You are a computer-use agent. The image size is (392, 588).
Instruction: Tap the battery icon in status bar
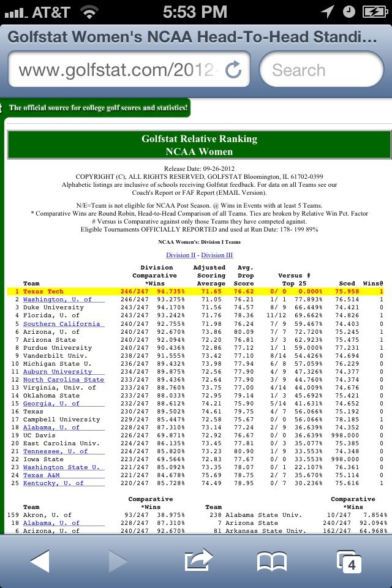tap(374, 12)
